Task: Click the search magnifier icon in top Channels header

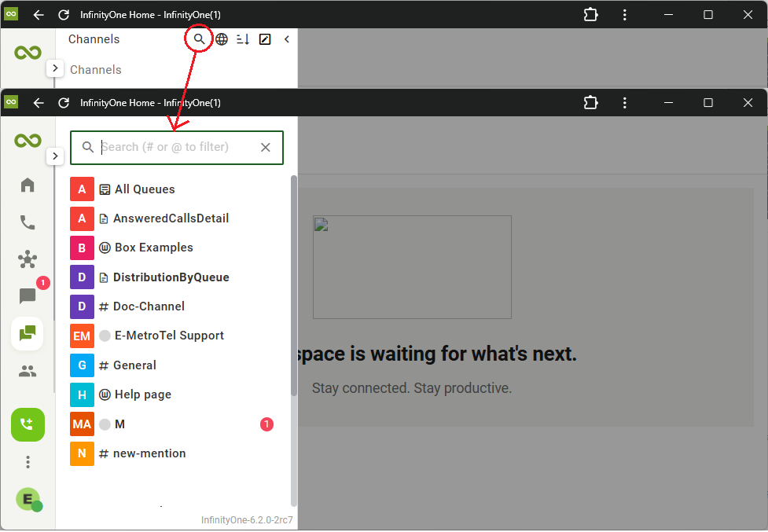Action: point(199,39)
